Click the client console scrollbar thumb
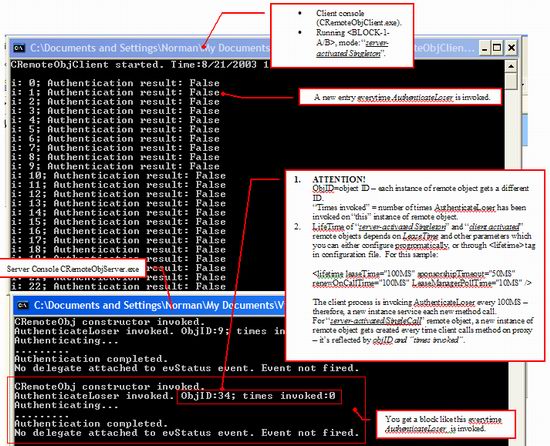 click(x=511, y=81)
